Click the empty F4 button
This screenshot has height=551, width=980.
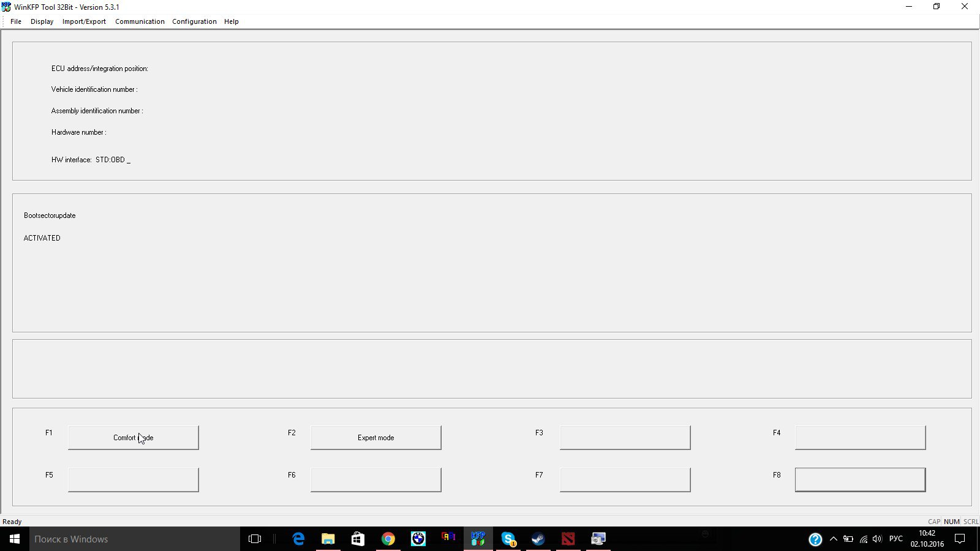coord(861,438)
